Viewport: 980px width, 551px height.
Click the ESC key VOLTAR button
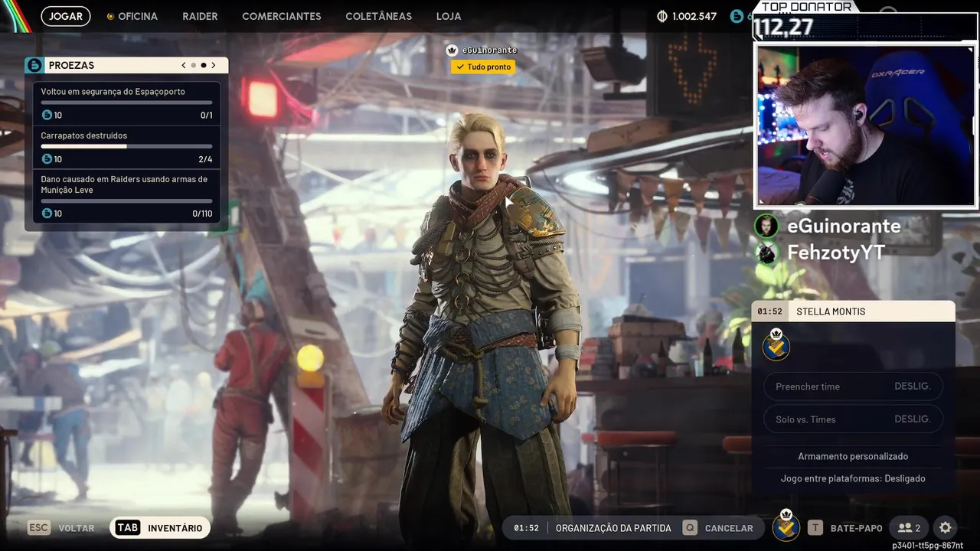click(x=61, y=528)
